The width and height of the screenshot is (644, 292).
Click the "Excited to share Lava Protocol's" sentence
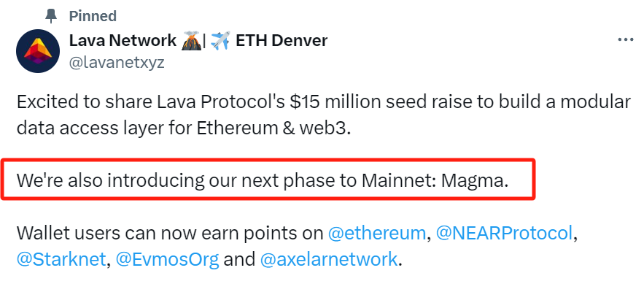point(150,102)
